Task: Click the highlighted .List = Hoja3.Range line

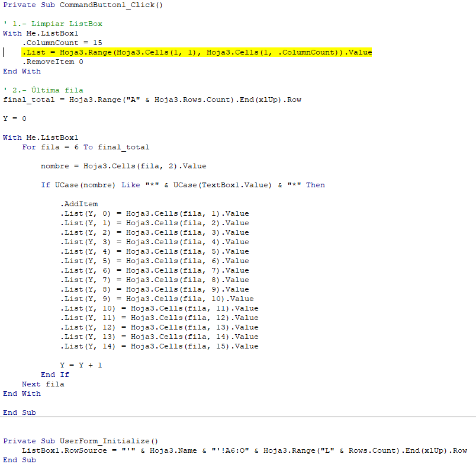Action: pyautogui.click(x=197, y=52)
